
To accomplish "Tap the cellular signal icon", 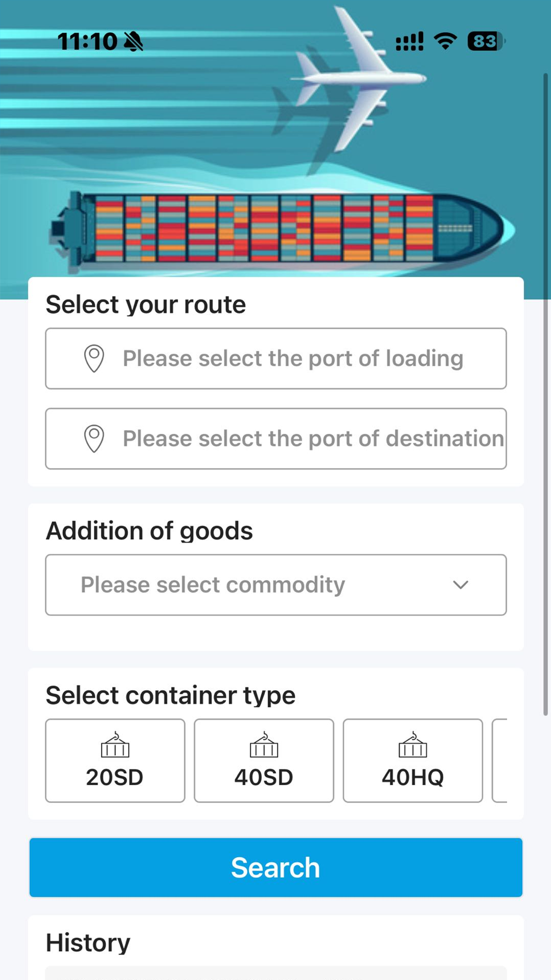I will 410,41.
